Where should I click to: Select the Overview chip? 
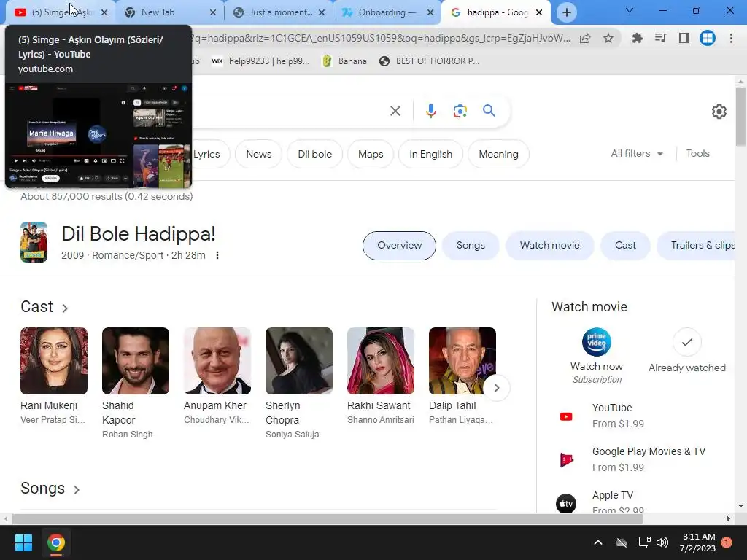399,245
